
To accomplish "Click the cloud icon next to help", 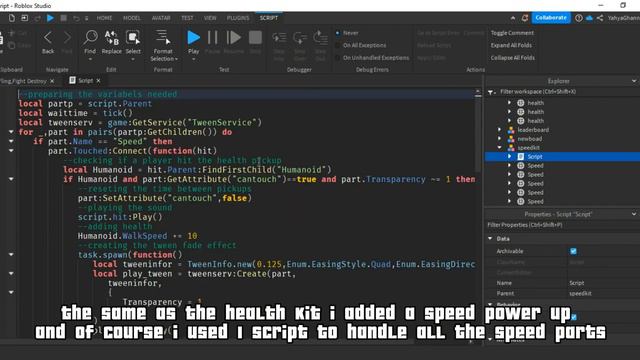I will pos(589,18).
